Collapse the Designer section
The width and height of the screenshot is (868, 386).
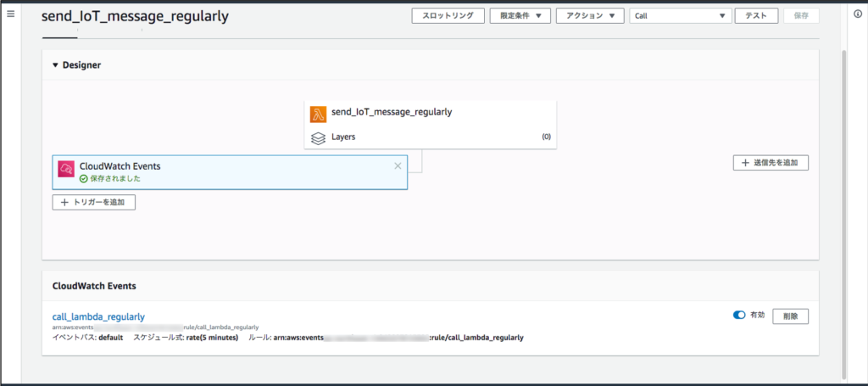pyautogui.click(x=56, y=65)
